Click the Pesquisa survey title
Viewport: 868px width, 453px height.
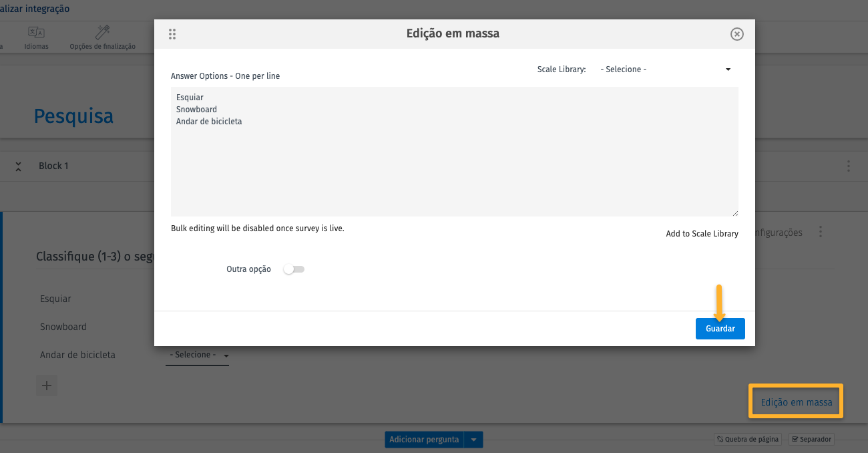(x=73, y=116)
